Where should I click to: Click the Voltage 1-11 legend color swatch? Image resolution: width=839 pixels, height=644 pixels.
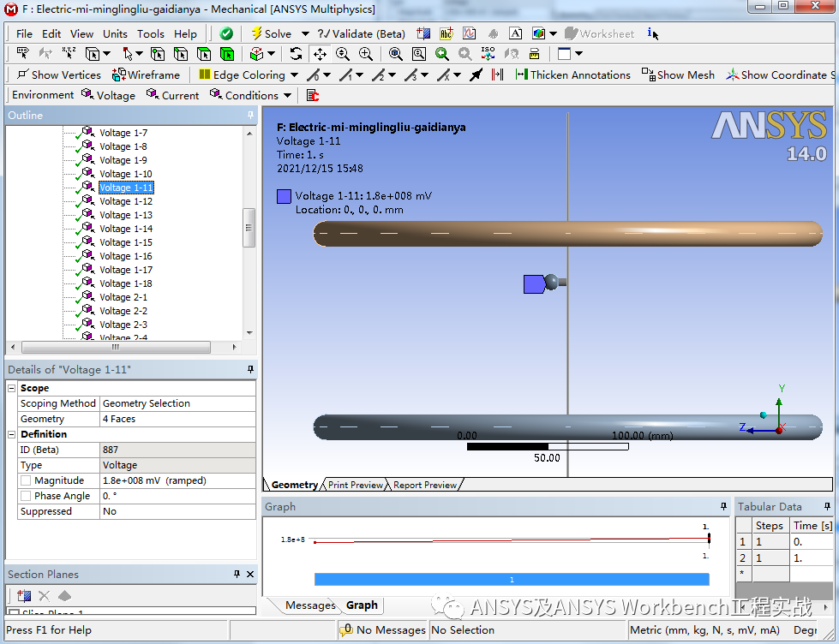[284, 196]
